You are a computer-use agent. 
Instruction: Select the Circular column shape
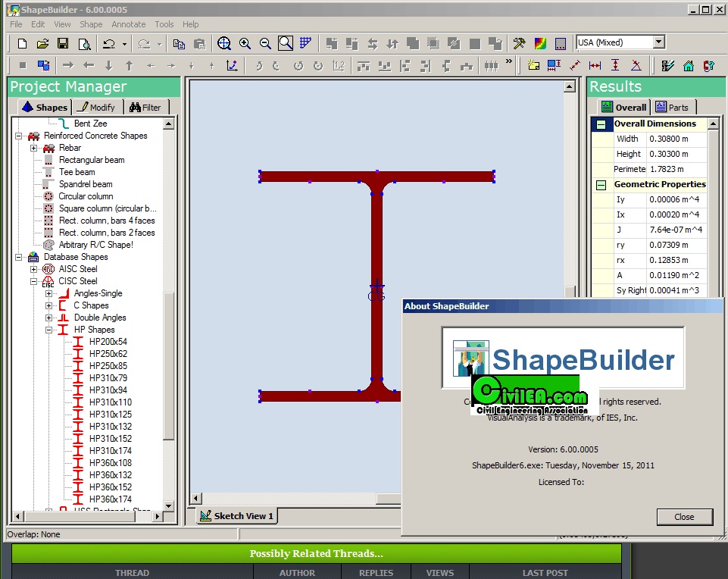(86, 196)
